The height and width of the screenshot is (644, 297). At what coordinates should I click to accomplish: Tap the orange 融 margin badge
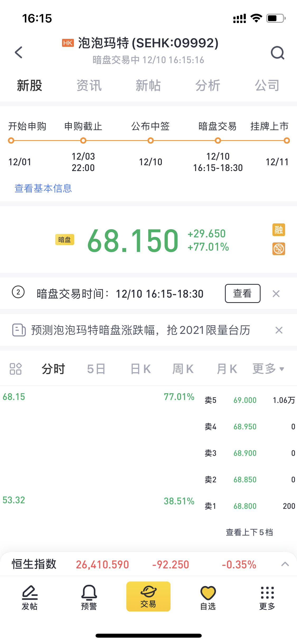coord(279,229)
